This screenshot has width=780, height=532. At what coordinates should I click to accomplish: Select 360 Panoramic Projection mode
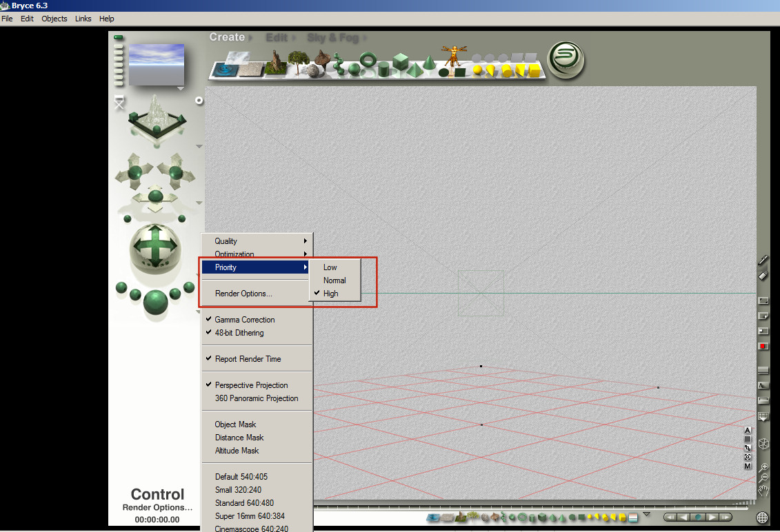point(257,398)
